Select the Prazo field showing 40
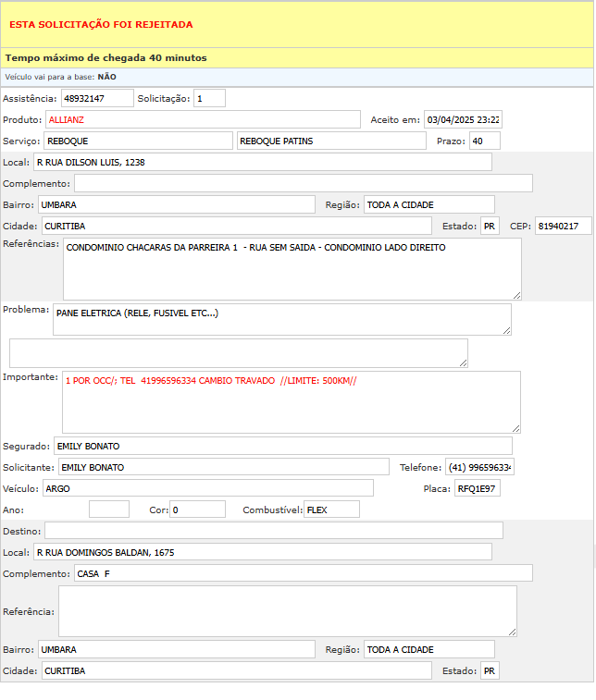 click(484, 141)
